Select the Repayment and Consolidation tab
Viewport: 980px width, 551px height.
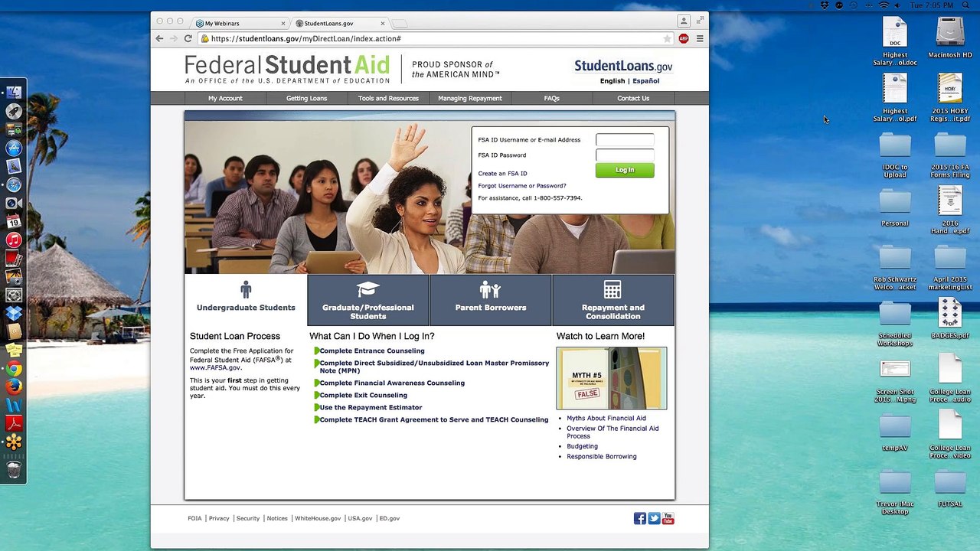tap(613, 300)
